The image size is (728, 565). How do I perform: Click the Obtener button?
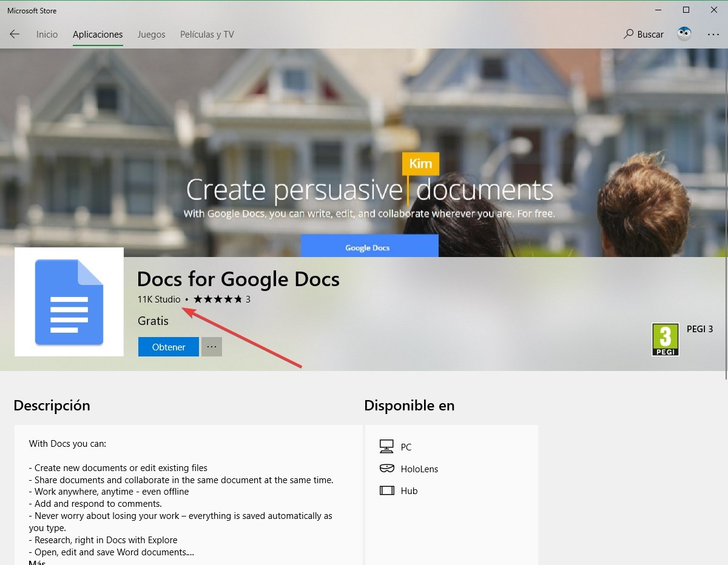[x=169, y=347]
